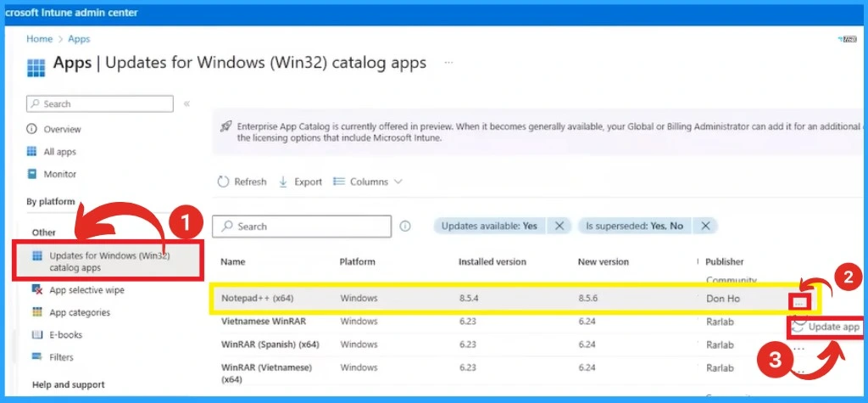The image size is (868, 403).
Task: Click the App categories icon
Action: click(37, 313)
